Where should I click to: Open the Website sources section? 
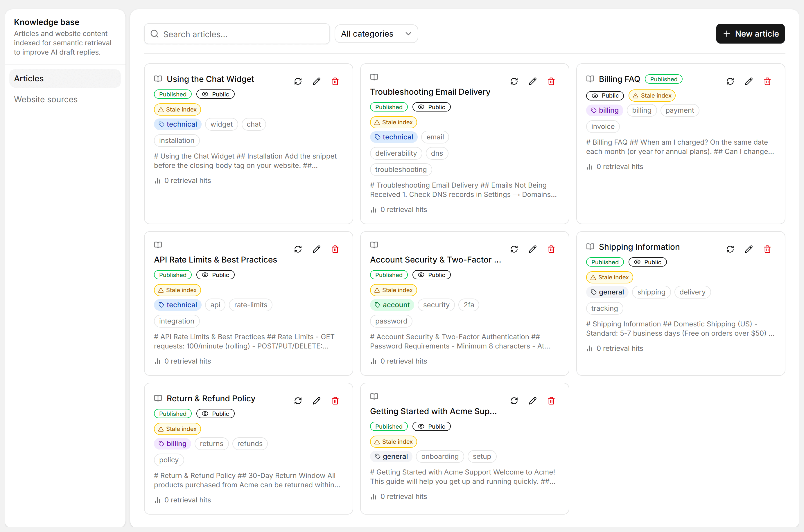pos(65,99)
